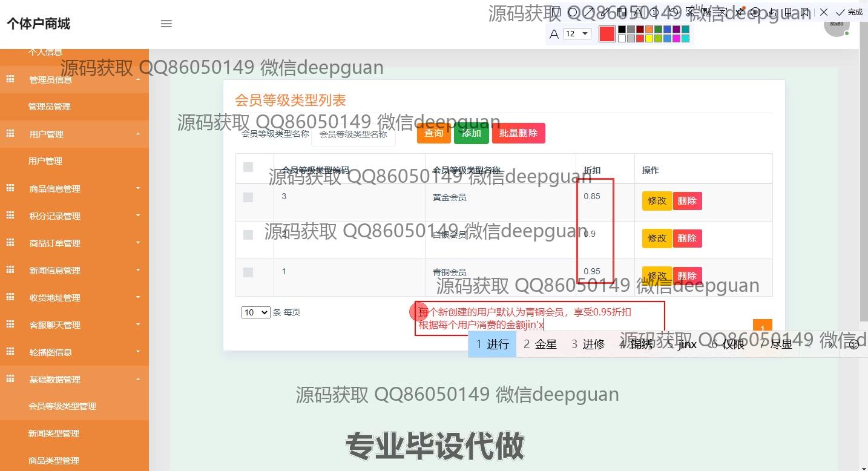Click the grid icon beside 积分记录管理
Screen dimensions: 868x471
pyautogui.click(x=10, y=216)
